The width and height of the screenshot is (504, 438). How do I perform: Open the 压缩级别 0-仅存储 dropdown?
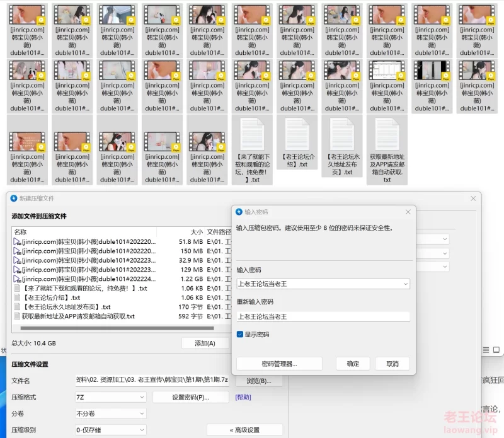coord(111,430)
